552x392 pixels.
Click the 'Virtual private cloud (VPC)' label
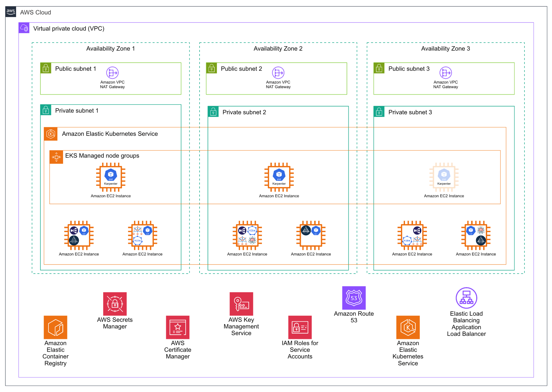(x=69, y=28)
